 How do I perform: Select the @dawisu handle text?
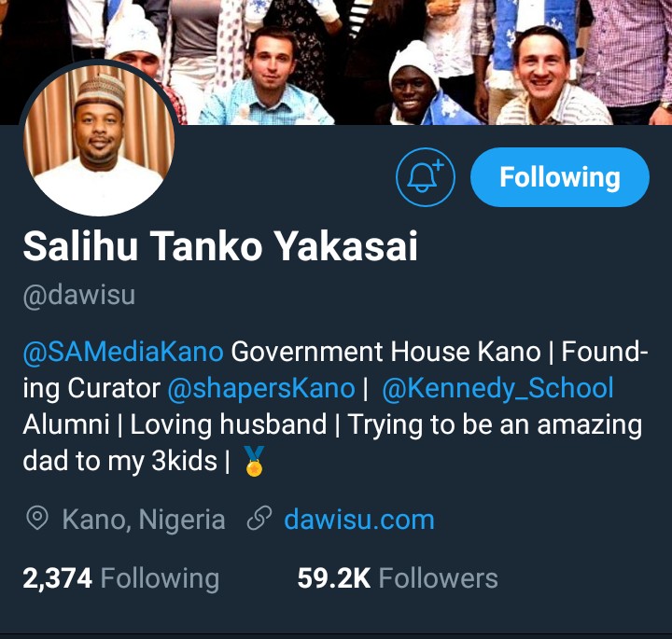(x=79, y=295)
